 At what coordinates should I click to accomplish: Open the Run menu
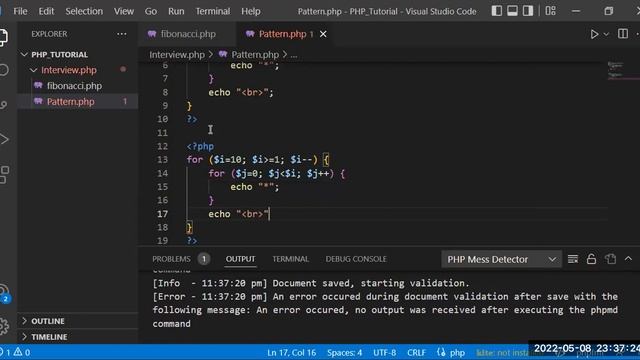176,11
